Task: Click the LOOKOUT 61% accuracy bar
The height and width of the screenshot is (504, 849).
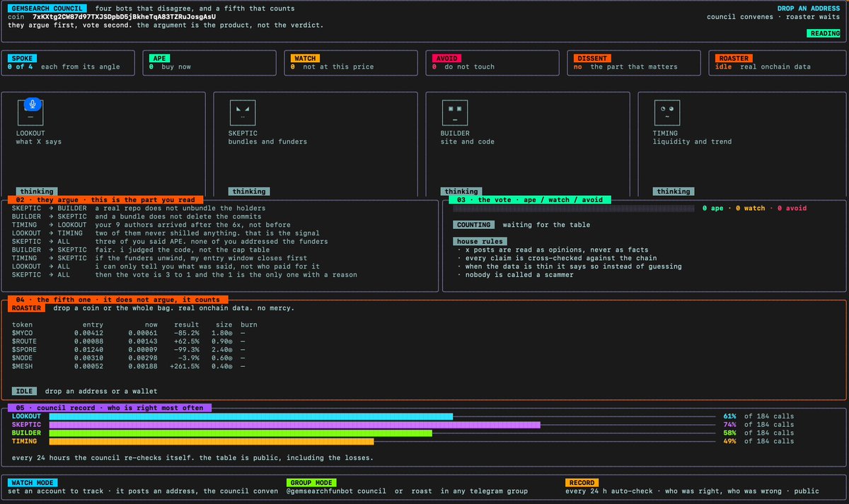Action: point(250,416)
